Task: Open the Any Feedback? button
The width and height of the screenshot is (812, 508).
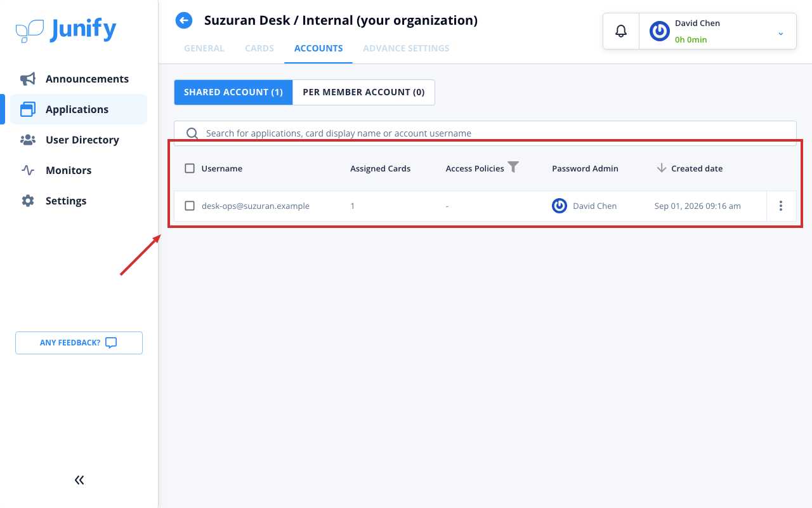Action: coord(79,343)
